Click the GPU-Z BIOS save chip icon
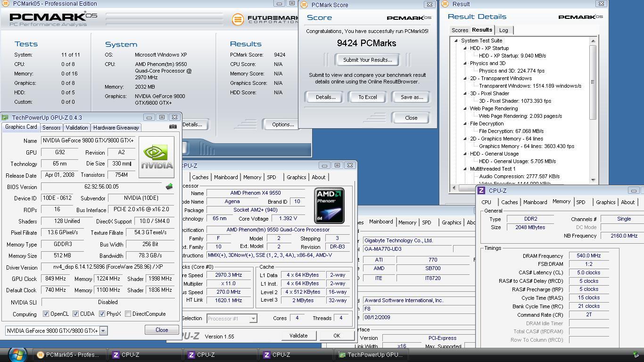The height and width of the screenshot is (362, 644). [x=169, y=187]
